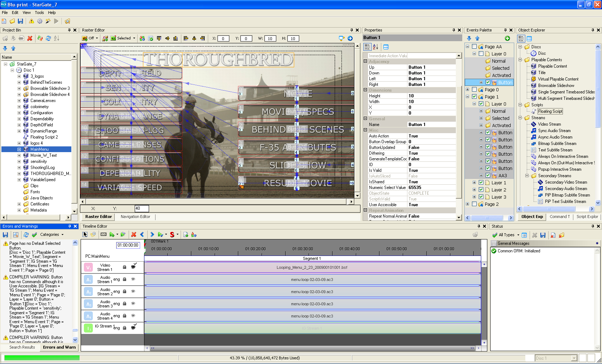Switch to the Search Results tab

pos(22,347)
